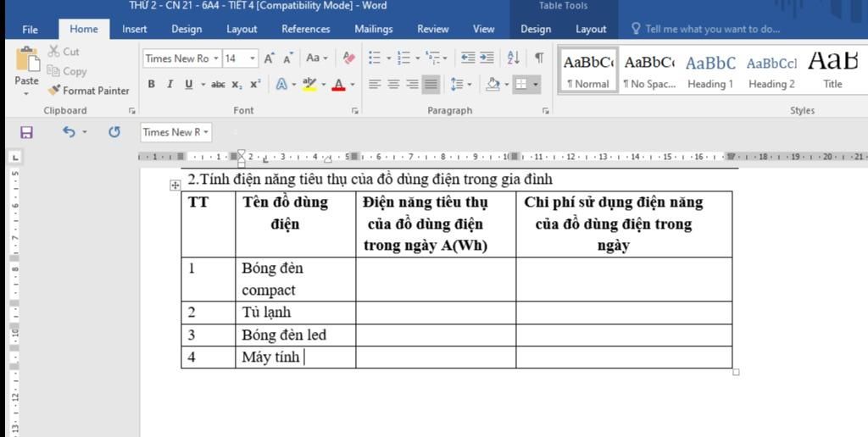This screenshot has width=868, height=437.
Task: Apply subscript formatting
Action: 237,84
